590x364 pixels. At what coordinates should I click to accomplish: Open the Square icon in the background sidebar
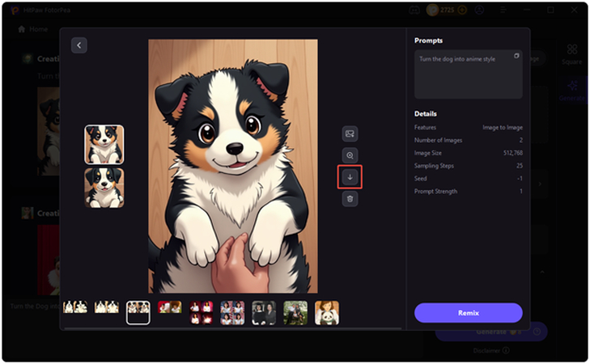[572, 53]
